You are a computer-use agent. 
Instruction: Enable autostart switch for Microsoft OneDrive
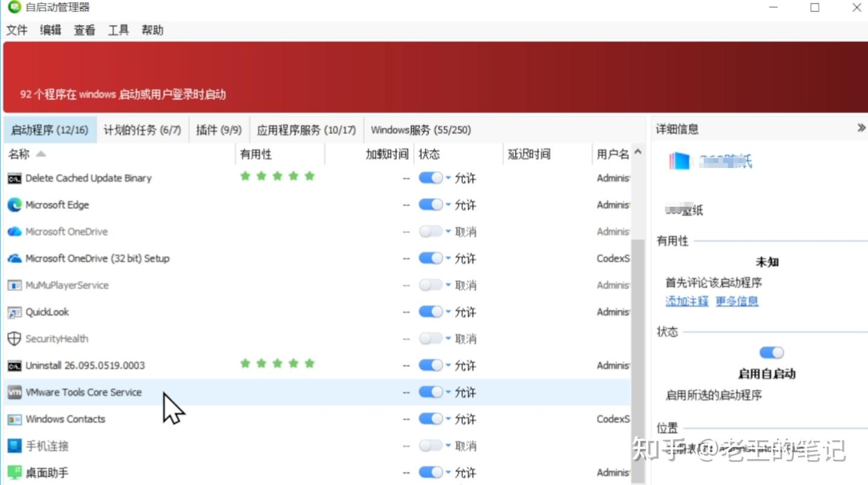pos(430,231)
